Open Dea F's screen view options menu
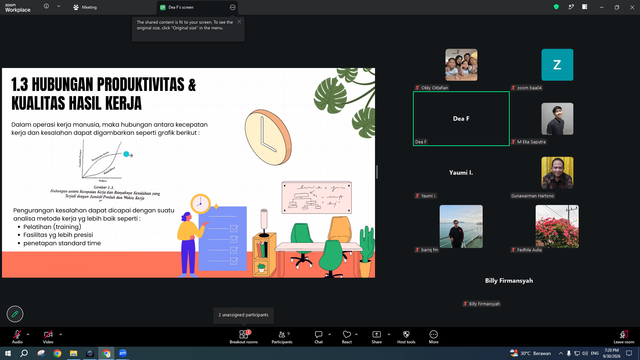 (232, 7)
